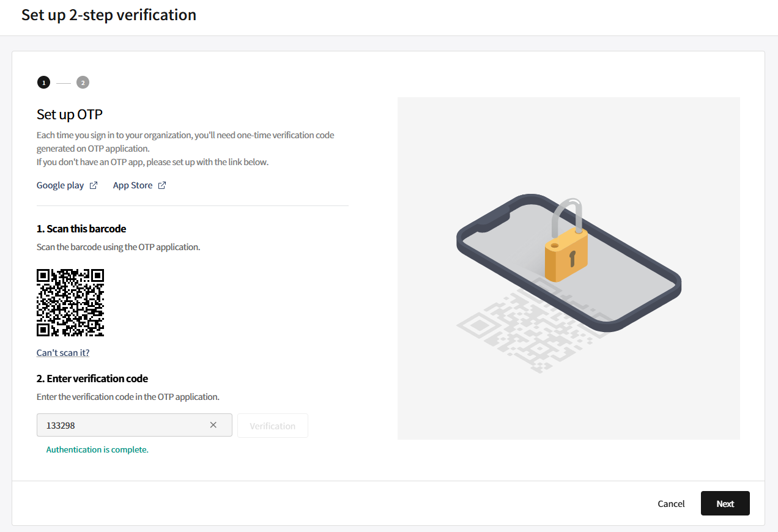Click the external-link icon beside App Store
This screenshot has width=778, height=532.
[162, 185]
